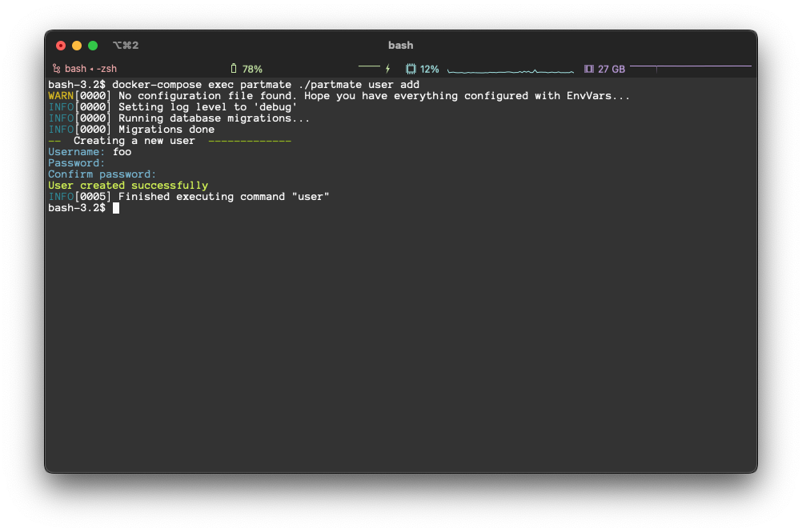
Task: Click the docker-compose exec partmate command line
Action: tap(234, 85)
